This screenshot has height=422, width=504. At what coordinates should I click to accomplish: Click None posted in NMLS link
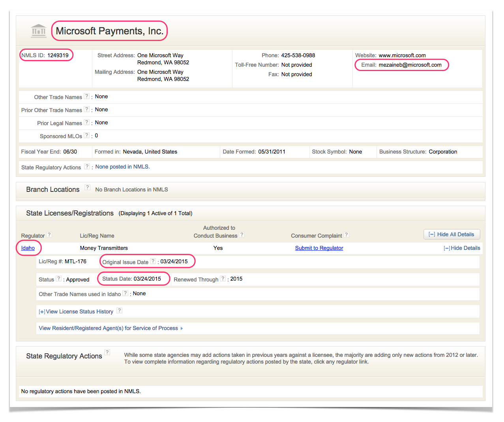click(122, 167)
